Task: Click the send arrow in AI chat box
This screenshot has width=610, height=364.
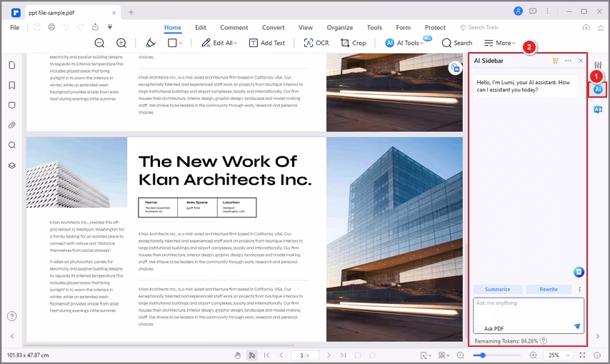Action: click(577, 326)
